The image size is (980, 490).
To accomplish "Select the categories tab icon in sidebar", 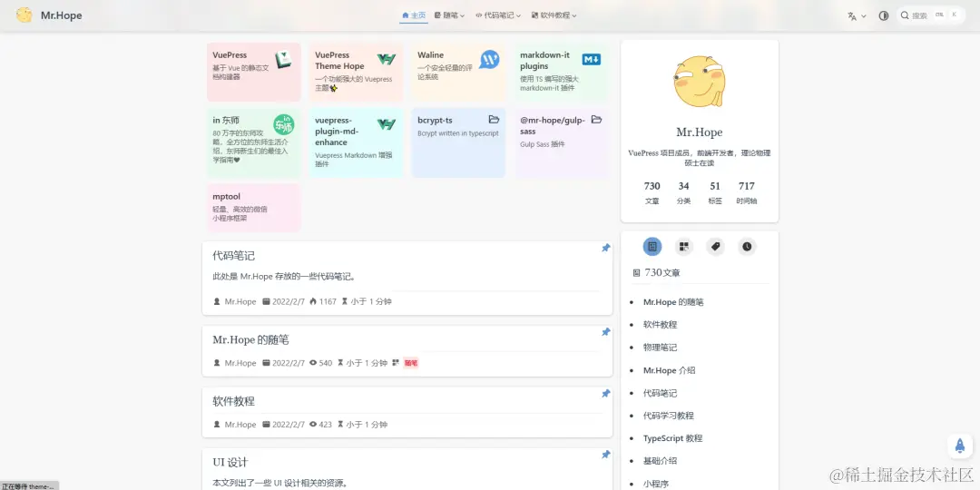I will [684, 246].
